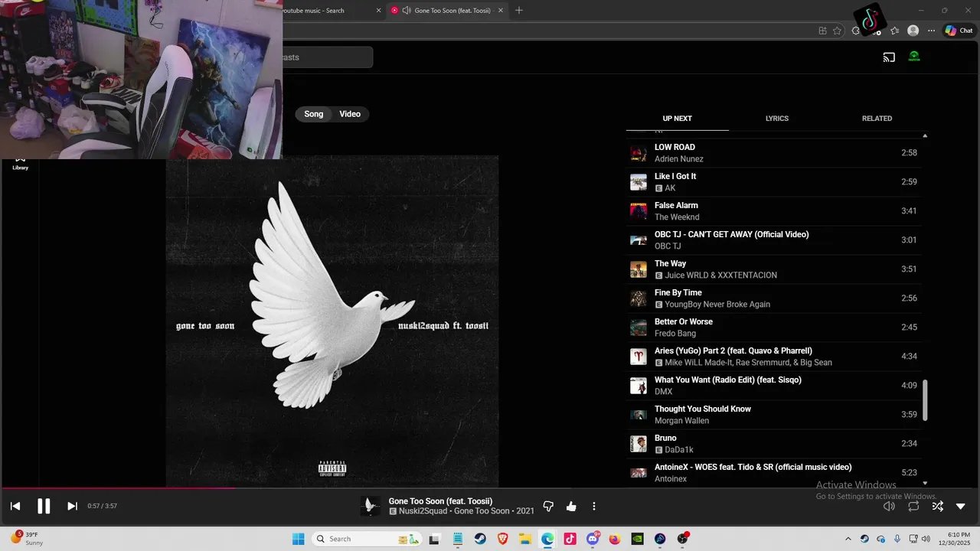Switch to the LYRICS tab

click(x=777, y=119)
